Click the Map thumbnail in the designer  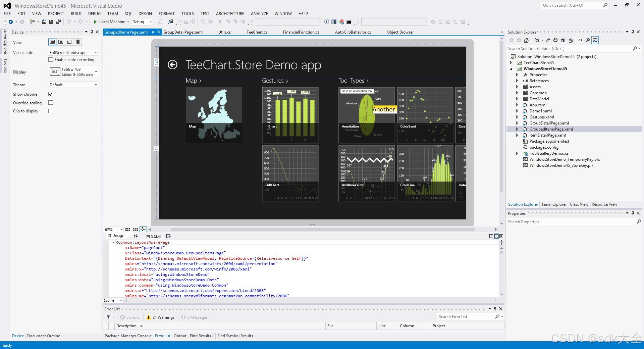[214, 115]
